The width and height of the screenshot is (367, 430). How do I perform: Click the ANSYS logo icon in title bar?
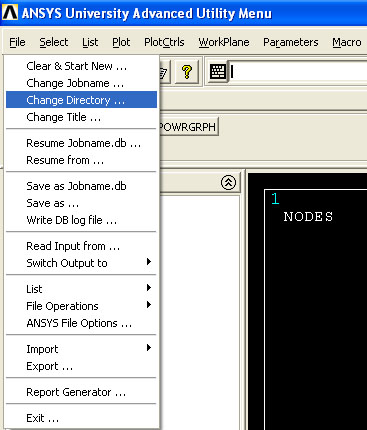click(10, 12)
